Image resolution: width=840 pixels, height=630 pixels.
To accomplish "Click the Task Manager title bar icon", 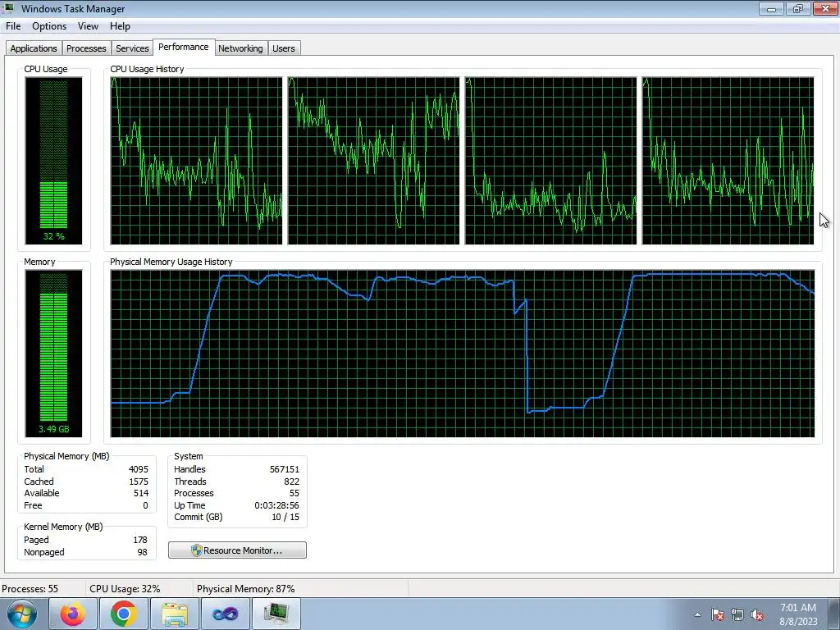I will coord(8,8).
